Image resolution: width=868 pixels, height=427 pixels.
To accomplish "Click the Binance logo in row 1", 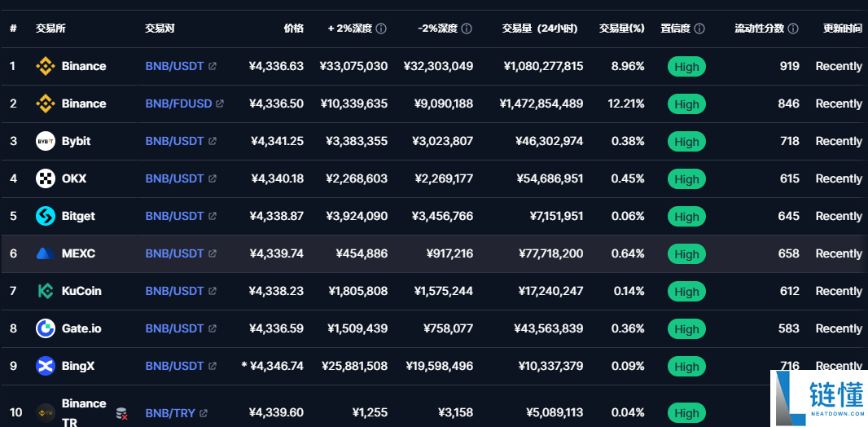I will point(46,67).
